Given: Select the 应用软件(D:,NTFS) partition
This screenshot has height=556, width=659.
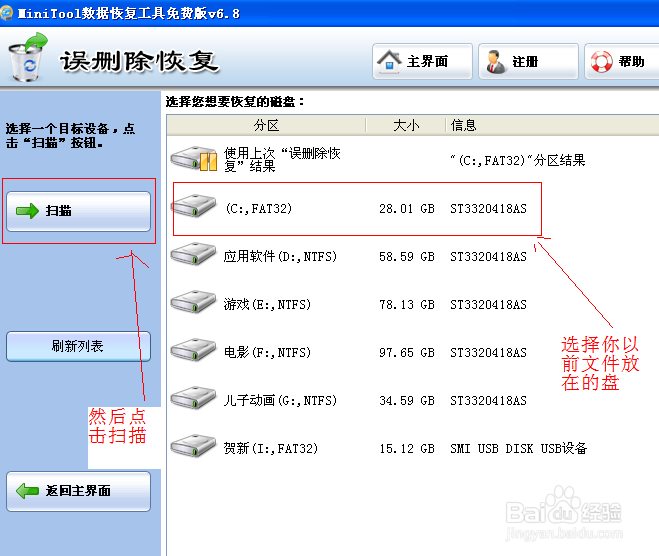Looking at the screenshot, I should (280, 256).
